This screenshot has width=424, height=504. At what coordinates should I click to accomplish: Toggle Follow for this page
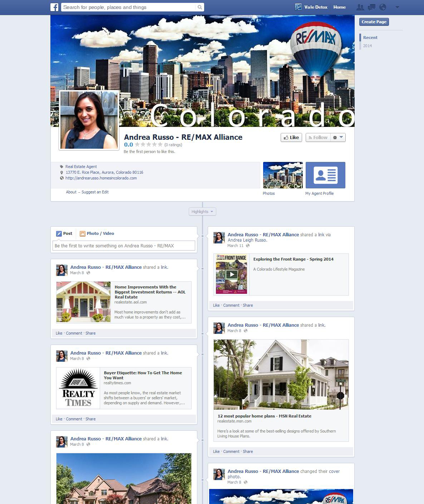[318, 138]
